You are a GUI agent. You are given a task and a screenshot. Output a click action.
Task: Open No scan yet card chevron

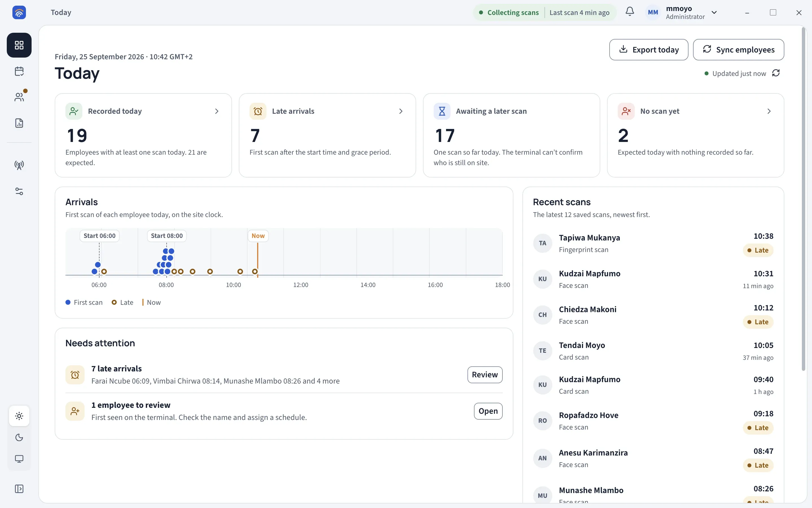tap(769, 111)
